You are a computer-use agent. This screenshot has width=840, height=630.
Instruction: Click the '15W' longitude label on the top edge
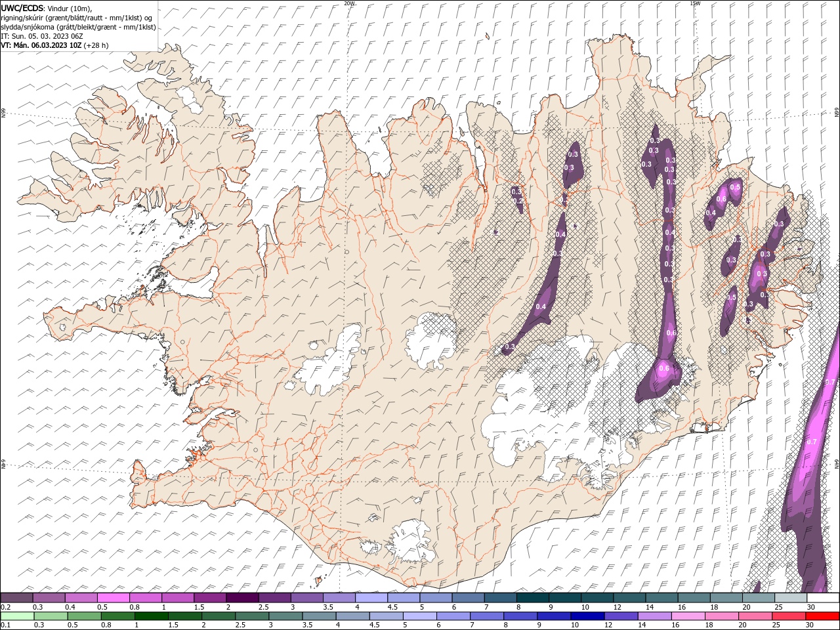click(x=695, y=3)
